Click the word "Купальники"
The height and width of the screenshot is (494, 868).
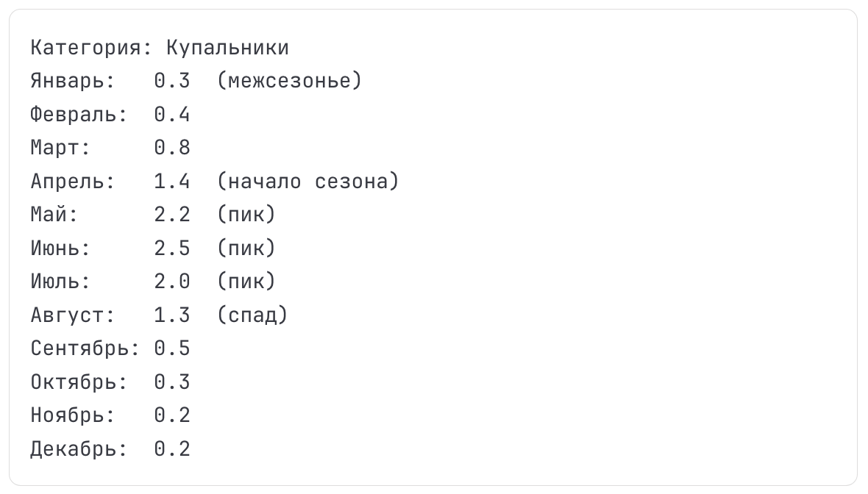point(227,48)
